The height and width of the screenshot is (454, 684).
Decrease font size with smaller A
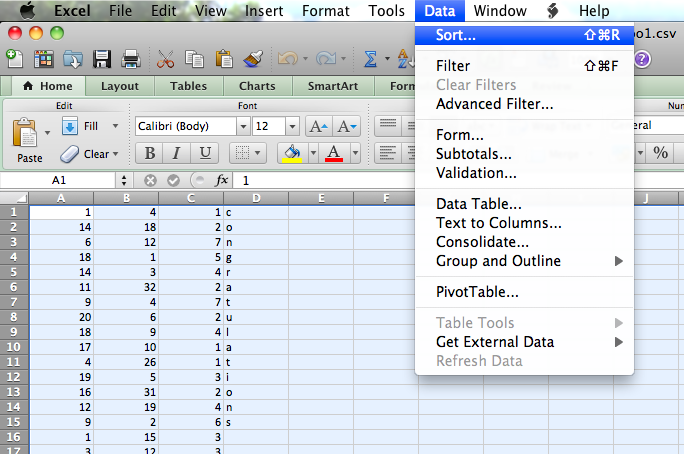coord(347,126)
